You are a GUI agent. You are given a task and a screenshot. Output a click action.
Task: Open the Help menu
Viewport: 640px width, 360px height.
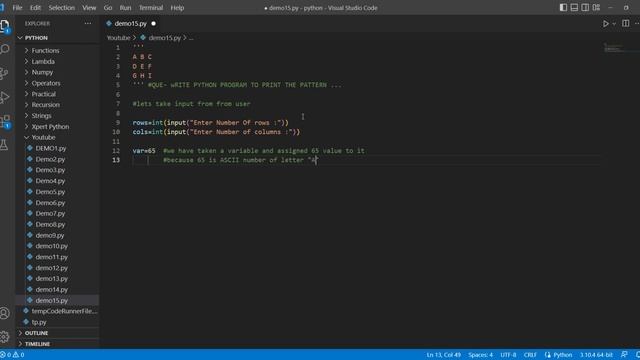point(177,8)
